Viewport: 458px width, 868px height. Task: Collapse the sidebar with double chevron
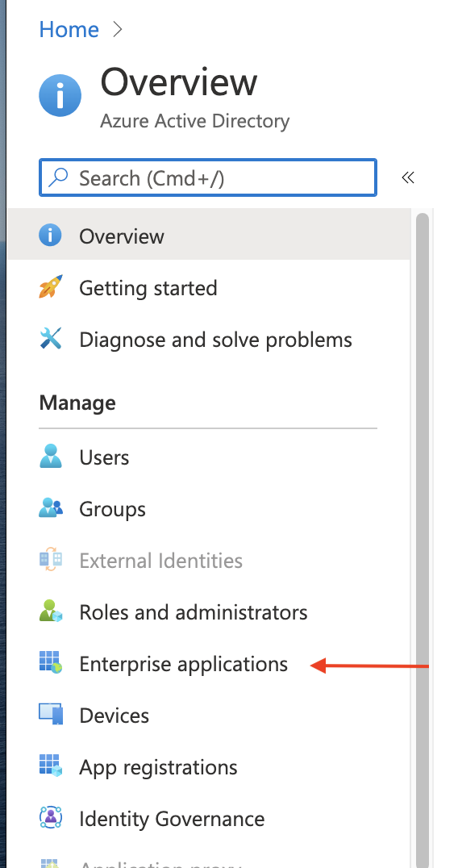point(408,177)
